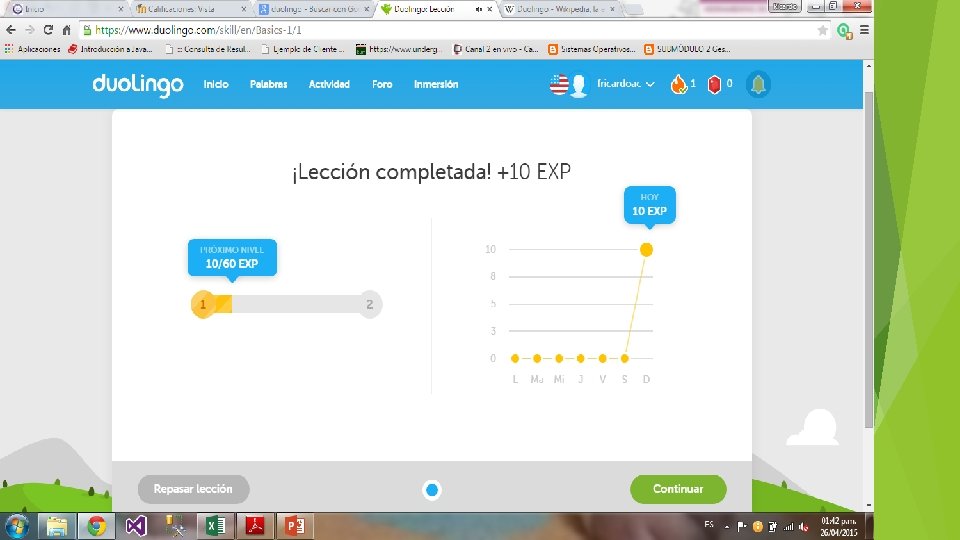The image size is (960, 540).
Task: Click the volume icon in system tray
Action: (803, 527)
